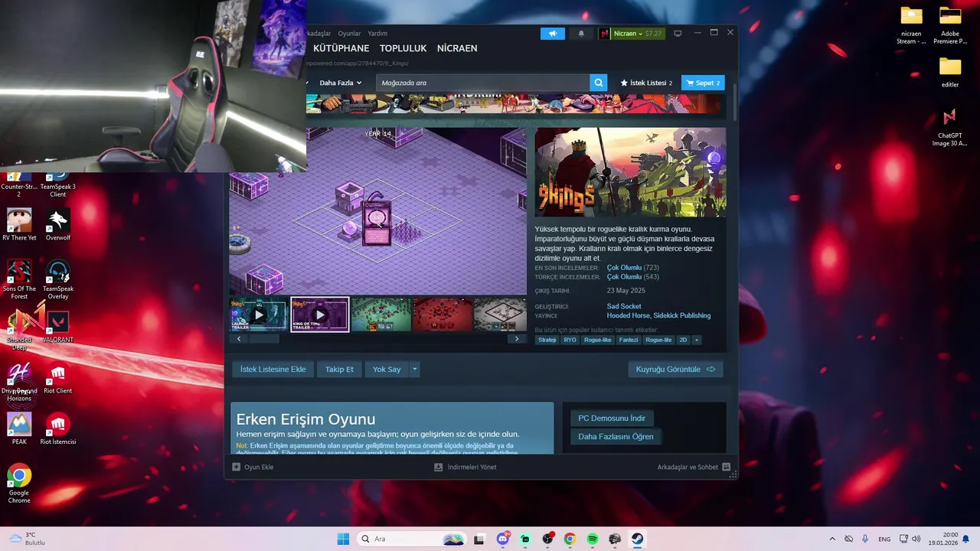Open İndirmeleri Yönet downloads manager

[x=465, y=467]
